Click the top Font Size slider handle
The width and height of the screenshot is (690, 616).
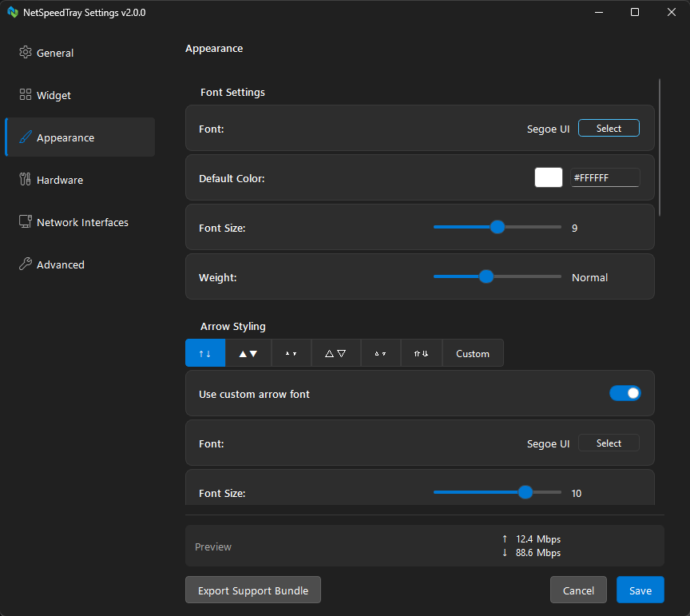pyautogui.click(x=498, y=227)
